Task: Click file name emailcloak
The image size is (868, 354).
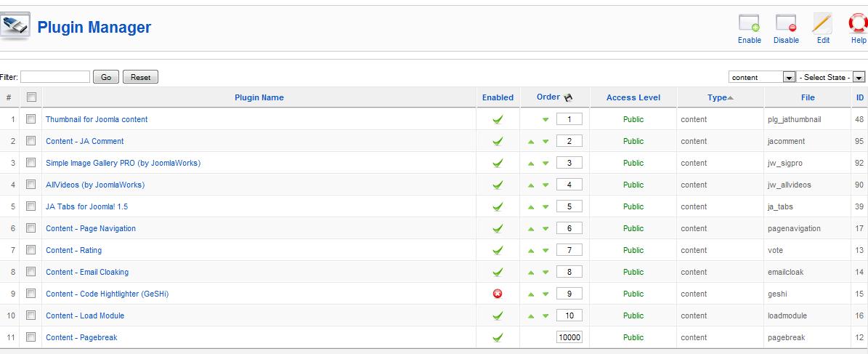Action: click(x=785, y=272)
